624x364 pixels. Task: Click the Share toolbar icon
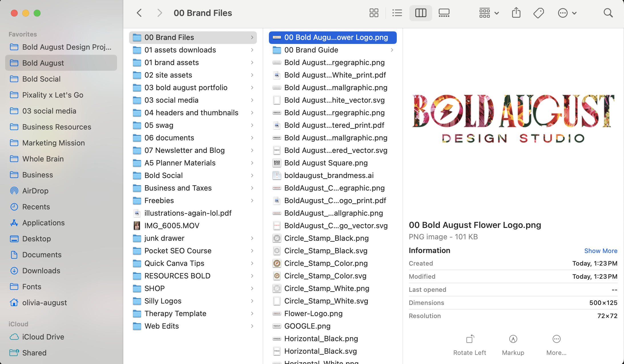[516, 13]
